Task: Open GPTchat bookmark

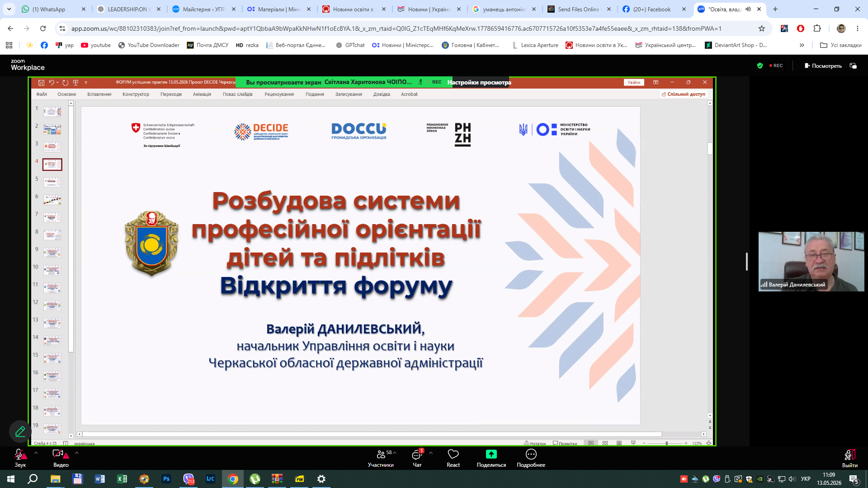Action: point(350,45)
